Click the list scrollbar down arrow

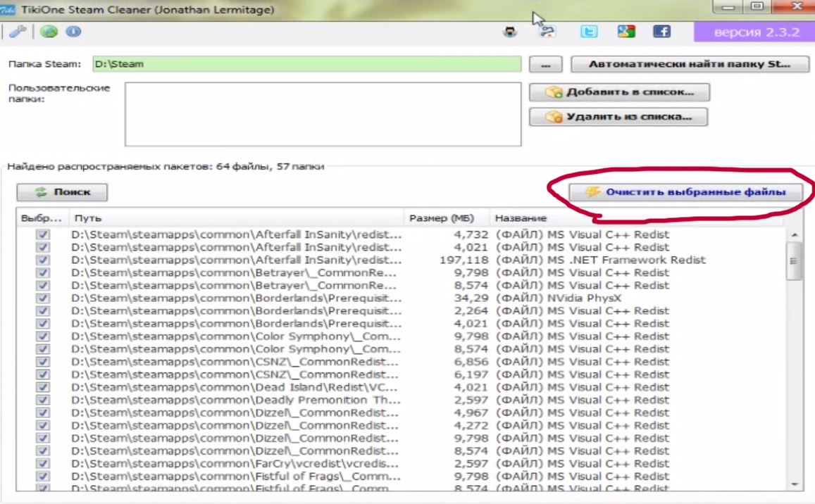[x=794, y=484]
